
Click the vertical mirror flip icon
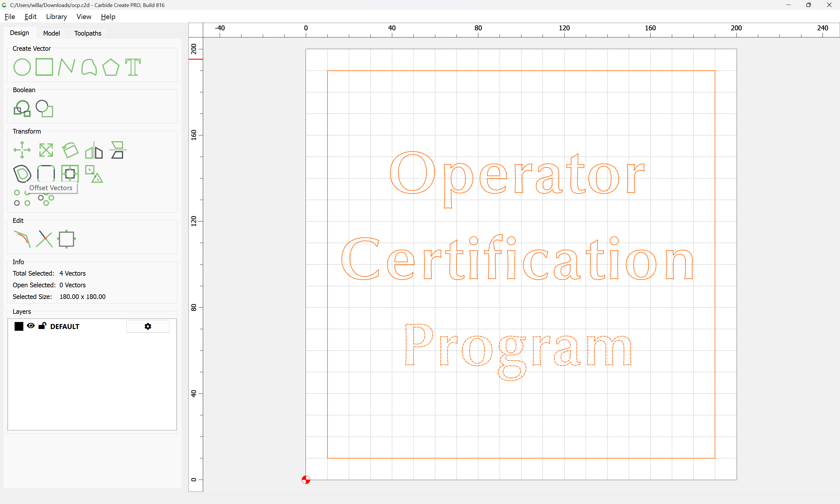[x=118, y=150]
